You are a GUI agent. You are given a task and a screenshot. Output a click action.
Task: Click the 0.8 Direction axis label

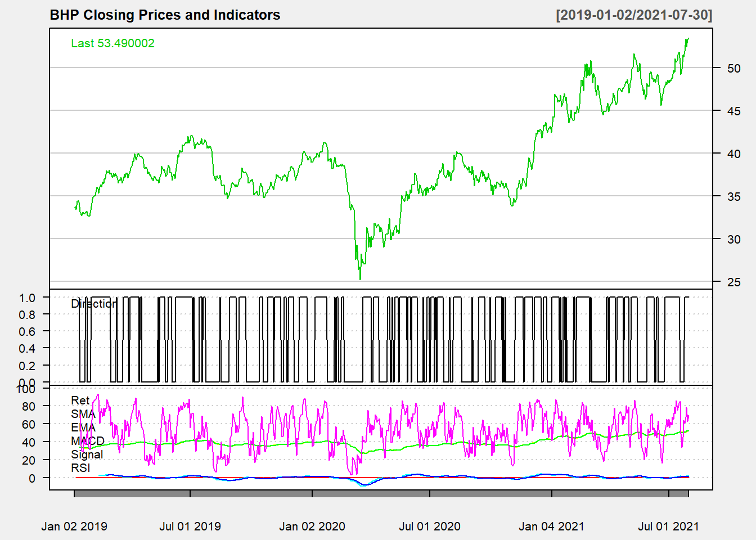point(27,314)
